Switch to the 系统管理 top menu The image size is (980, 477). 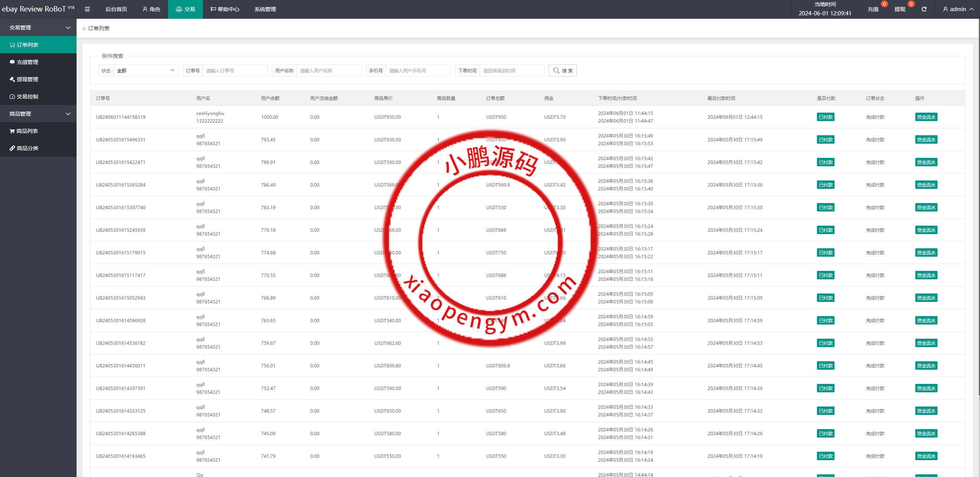pyautogui.click(x=265, y=9)
